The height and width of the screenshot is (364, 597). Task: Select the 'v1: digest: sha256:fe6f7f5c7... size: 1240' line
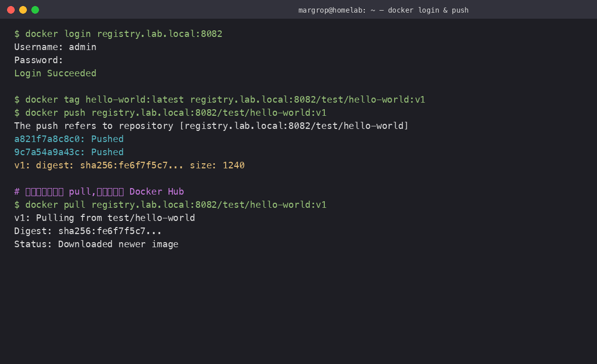pyautogui.click(x=130, y=165)
